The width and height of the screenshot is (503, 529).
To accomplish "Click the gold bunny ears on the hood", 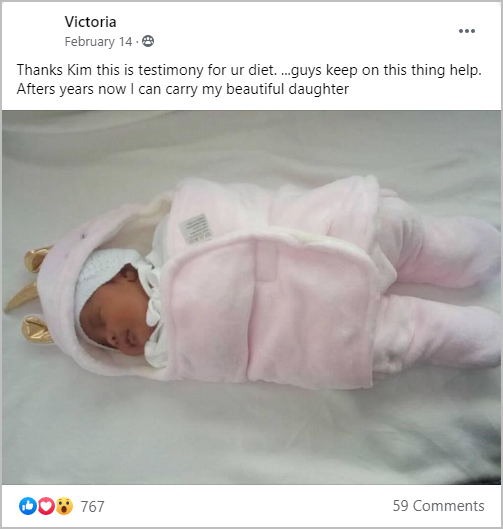I will [x=29, y=294].
